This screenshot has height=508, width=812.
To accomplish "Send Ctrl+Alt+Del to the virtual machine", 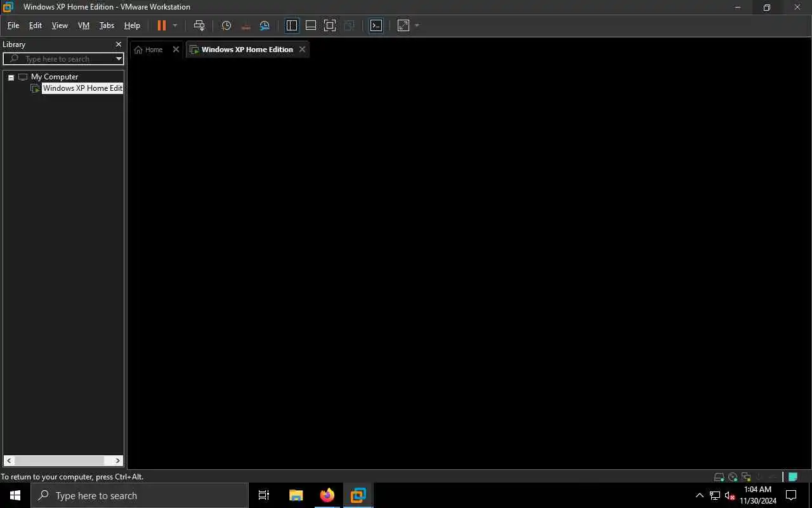I will pos(199,25).
